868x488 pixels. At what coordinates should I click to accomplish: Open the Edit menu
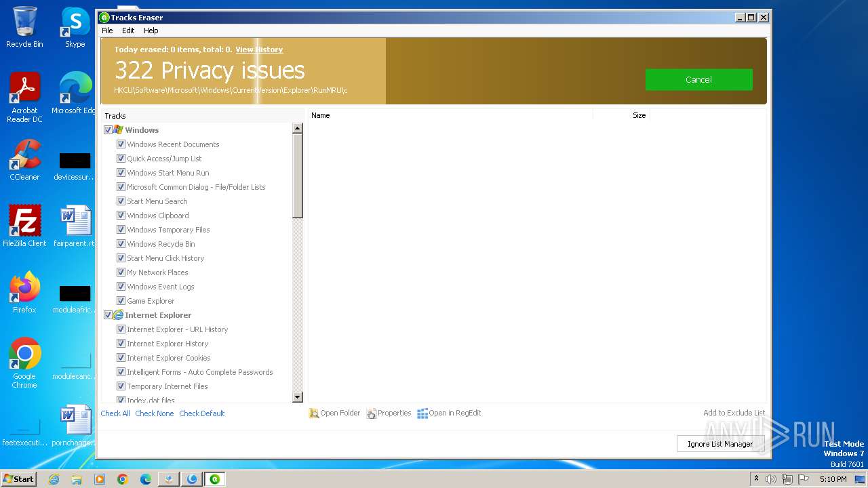(x=128, y=30)
